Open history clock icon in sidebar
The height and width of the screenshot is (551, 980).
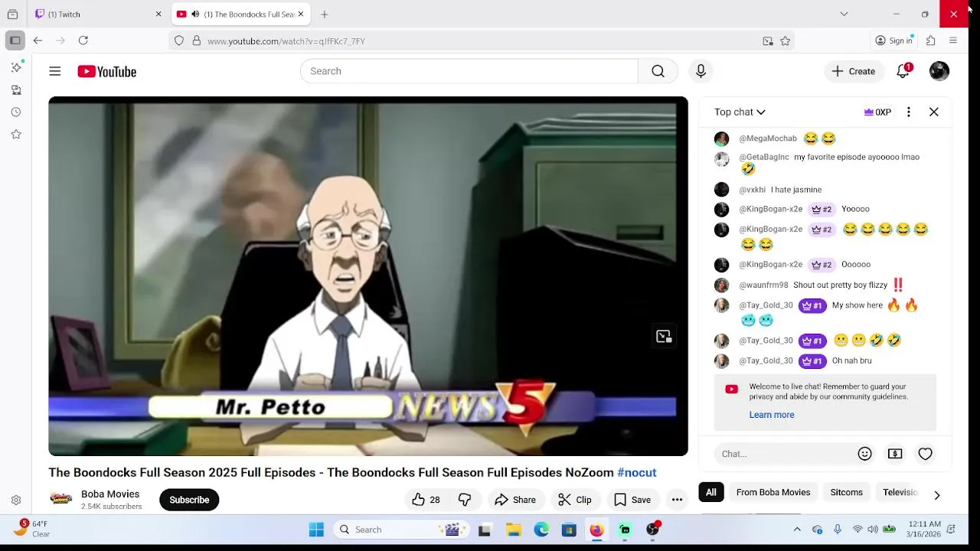point(16,112)
